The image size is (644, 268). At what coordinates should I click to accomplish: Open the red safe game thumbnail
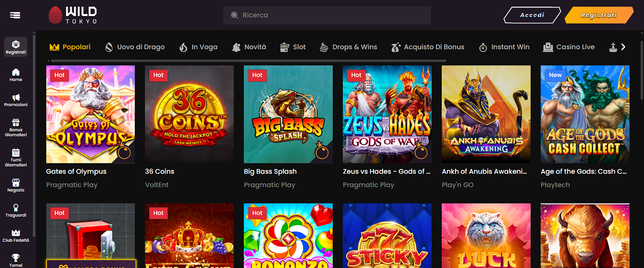click(x=90, y=236)
